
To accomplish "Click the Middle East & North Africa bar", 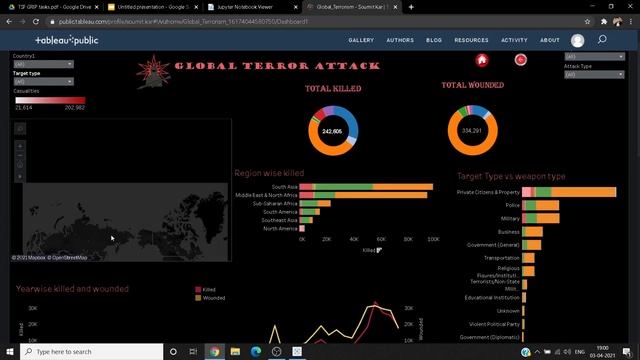I will pyautogui.click(x=363, y=195).
